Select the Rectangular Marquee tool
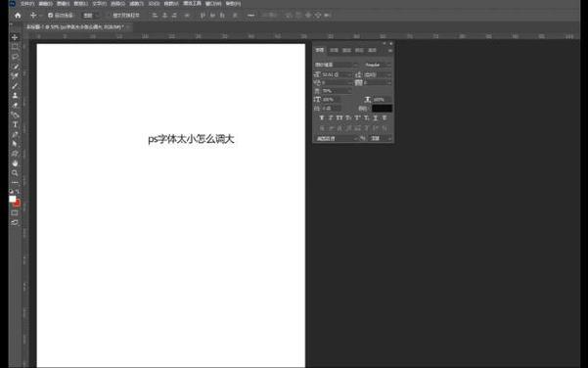Viewport: 588px width, 368px height. click(x=15, y=47)
